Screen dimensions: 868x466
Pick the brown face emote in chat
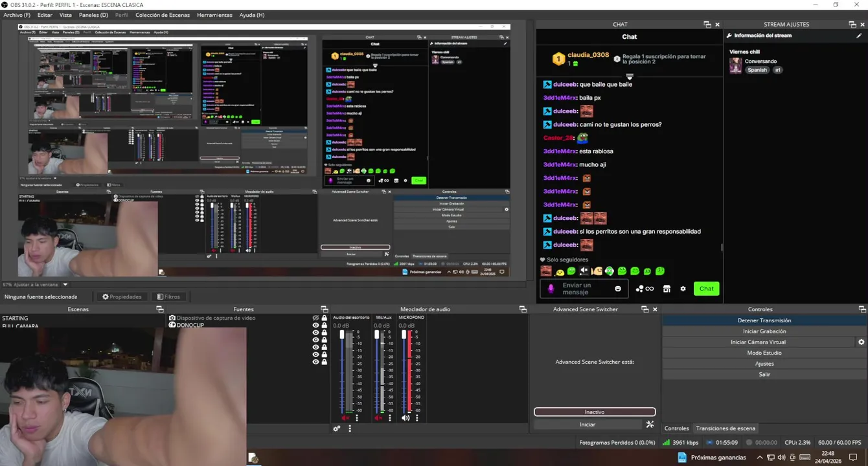(x=546, y=271)
